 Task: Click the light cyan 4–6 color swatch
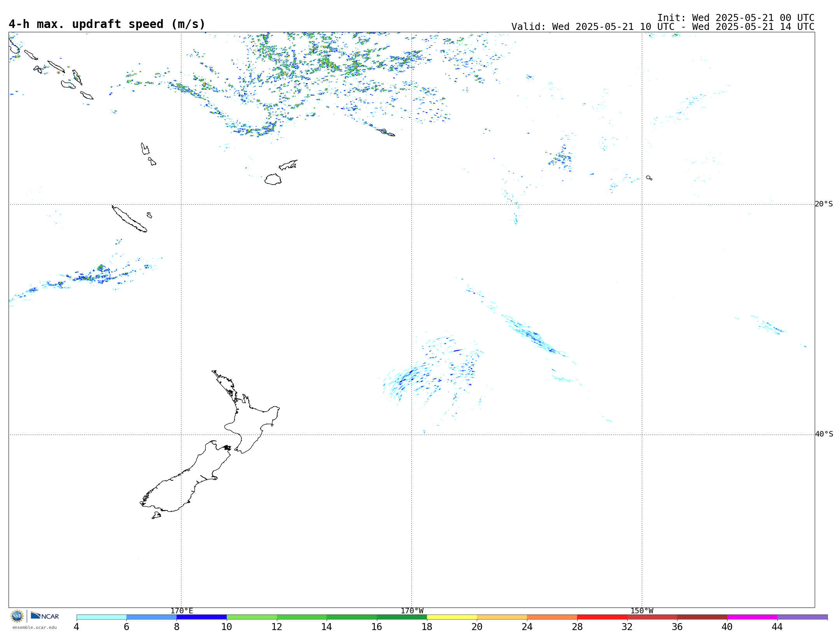[x=101, y=617]
